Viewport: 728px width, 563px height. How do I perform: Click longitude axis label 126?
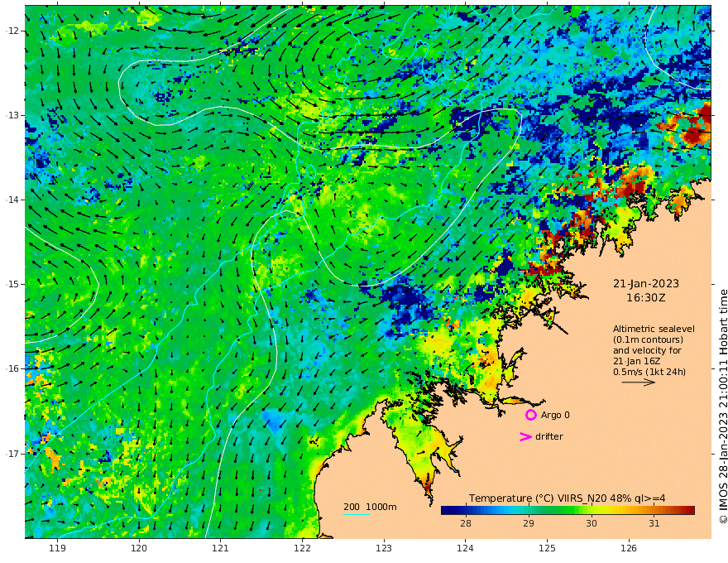[x=629, y=549]
